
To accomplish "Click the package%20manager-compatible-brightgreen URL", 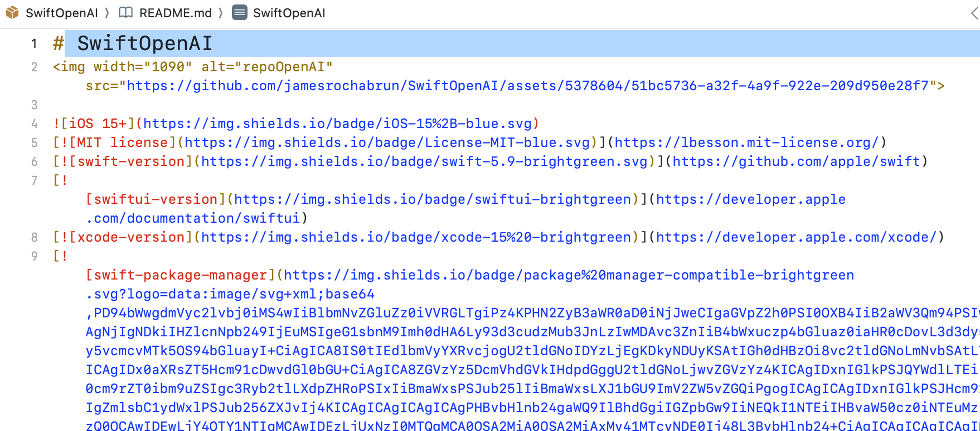I will coord(569,275).
